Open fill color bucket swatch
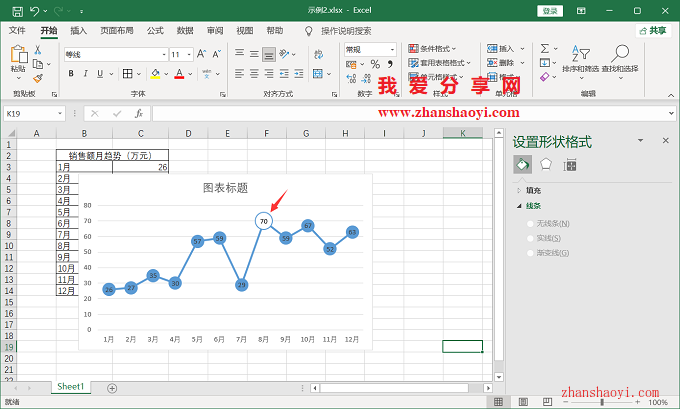The image size is (680, 409). [x=155, y=74]
